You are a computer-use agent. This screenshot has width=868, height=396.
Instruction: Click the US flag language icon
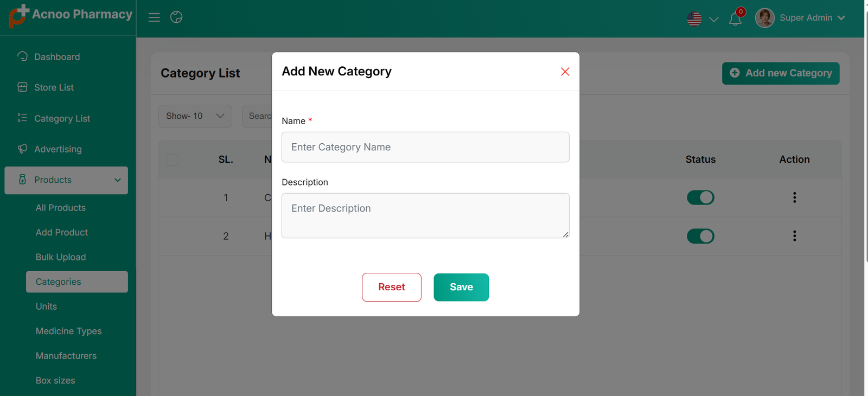click(x=694, y=19)
